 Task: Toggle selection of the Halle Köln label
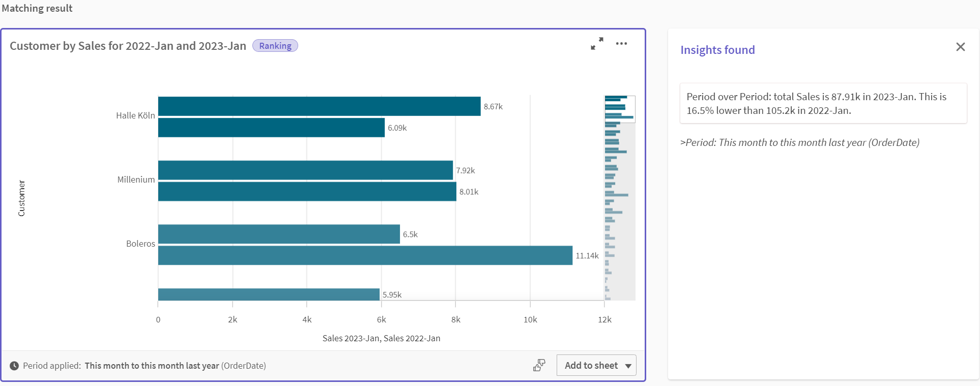[134, 115]
